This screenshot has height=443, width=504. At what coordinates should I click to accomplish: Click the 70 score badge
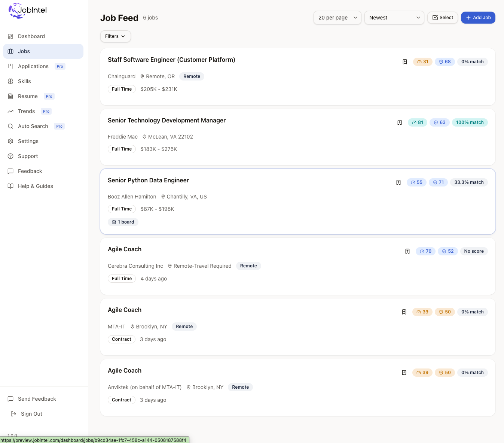point(425,251)
